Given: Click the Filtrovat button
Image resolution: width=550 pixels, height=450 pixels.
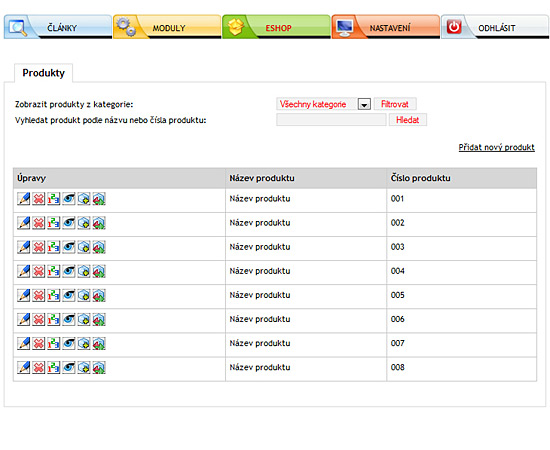Looking at the screenshot, I should pos(395,104).
